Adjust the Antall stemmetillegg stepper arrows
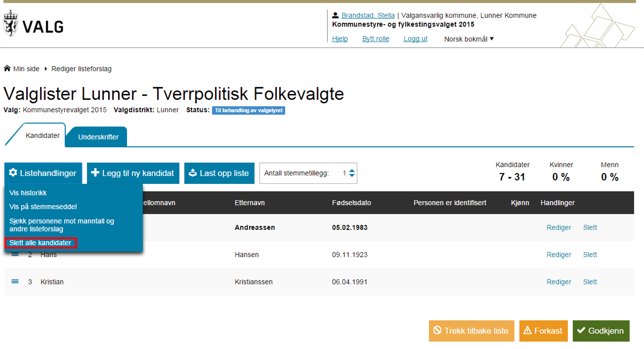 [x=352, y=173]
